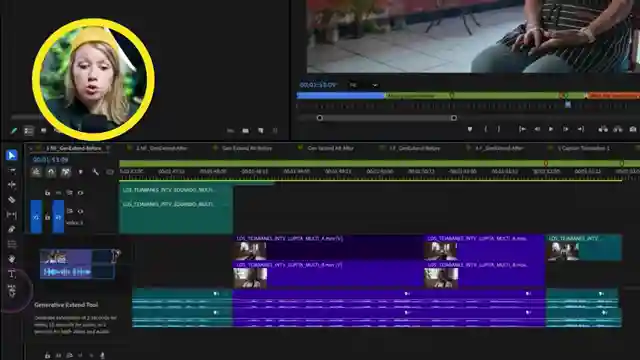The image size is (640, 360).
Task: Select the second LUPITA MULTI_A purple clip
Action: pos(484,247)
